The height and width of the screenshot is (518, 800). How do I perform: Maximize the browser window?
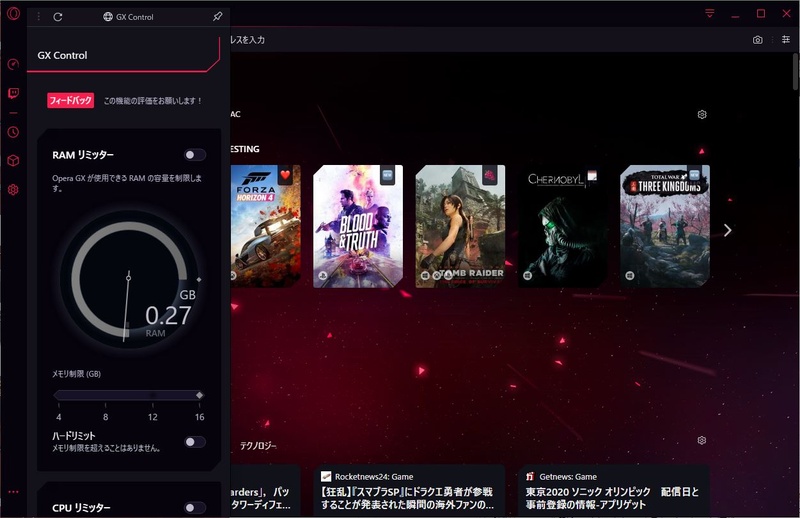click(x=761, y=13)
